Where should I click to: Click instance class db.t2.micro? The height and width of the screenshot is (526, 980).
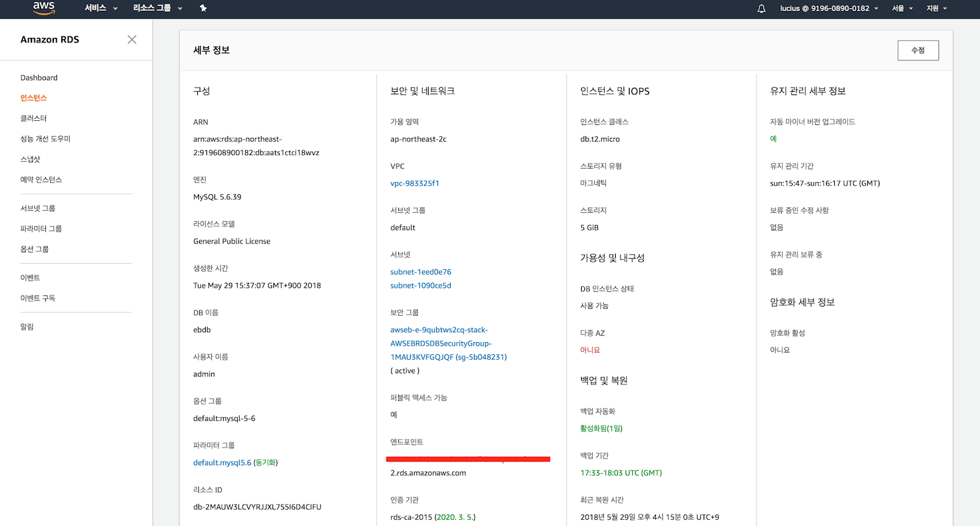pyautogui.click(x=600, y=139)
